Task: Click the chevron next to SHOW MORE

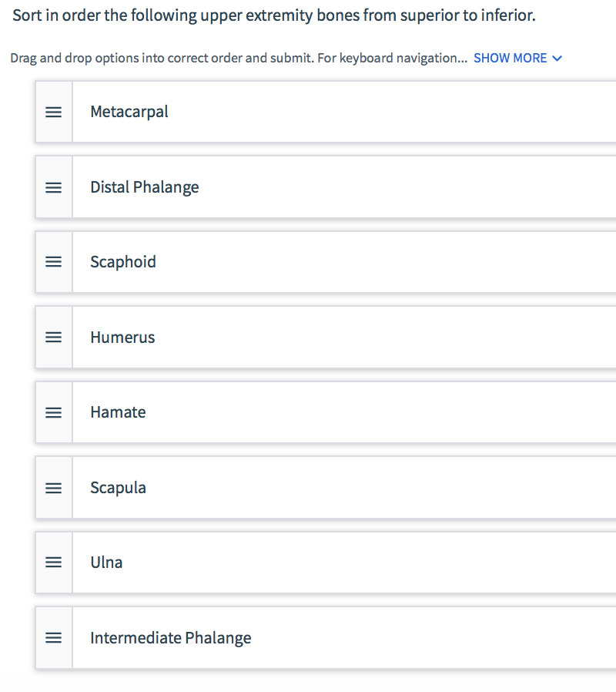Action: click(x=557, y=59)
